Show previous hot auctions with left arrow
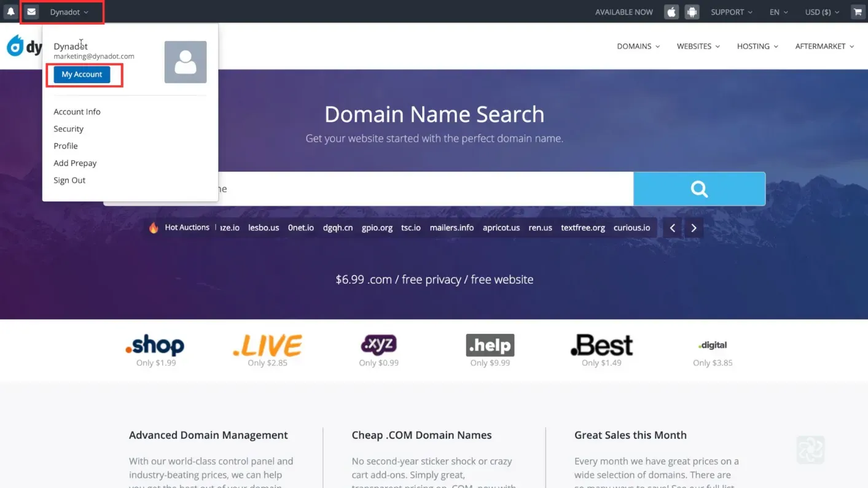The height and width of the screenshot is (488, 868). click(673, 228)
